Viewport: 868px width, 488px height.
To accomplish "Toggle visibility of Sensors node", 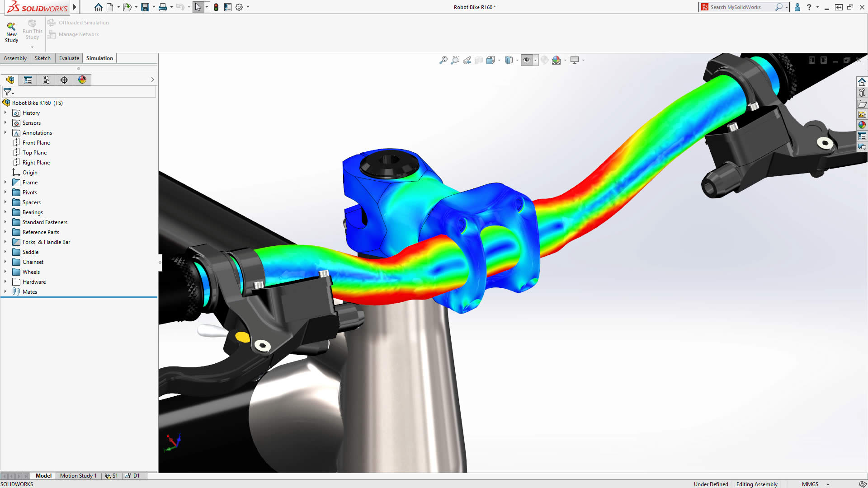I will 5,122.
